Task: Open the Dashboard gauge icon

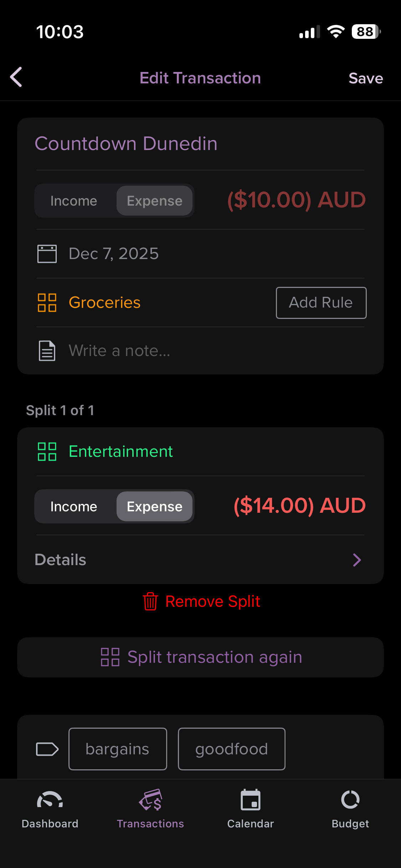Action: 50,800
